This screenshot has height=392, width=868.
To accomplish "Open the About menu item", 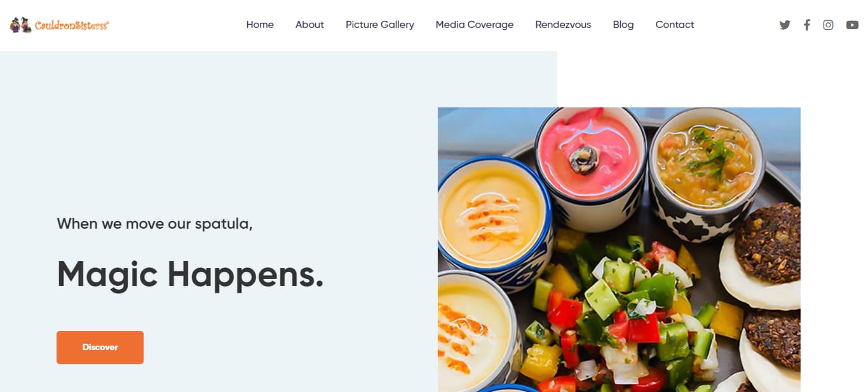I will (x=309, y=25).
